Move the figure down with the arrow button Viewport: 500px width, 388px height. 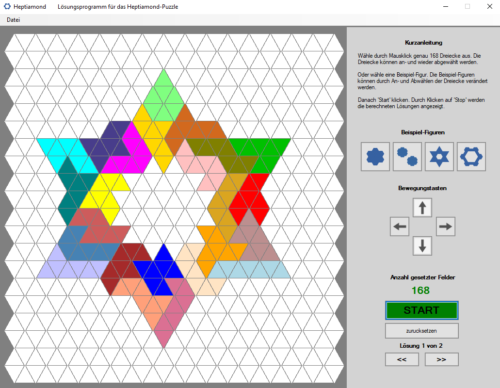[422, 246]
